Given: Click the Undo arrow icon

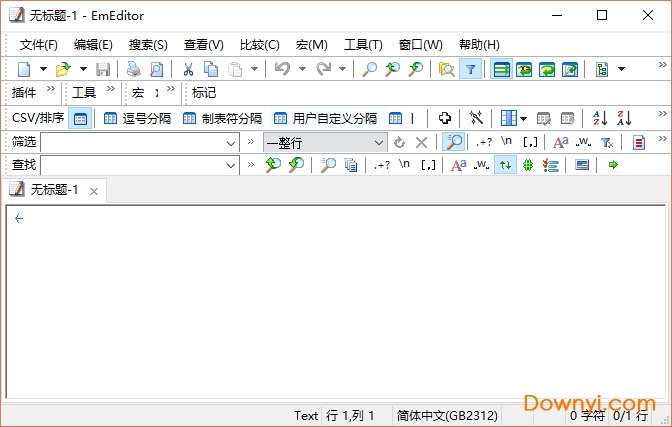Looking at the screenshot, I should [282, 69].
